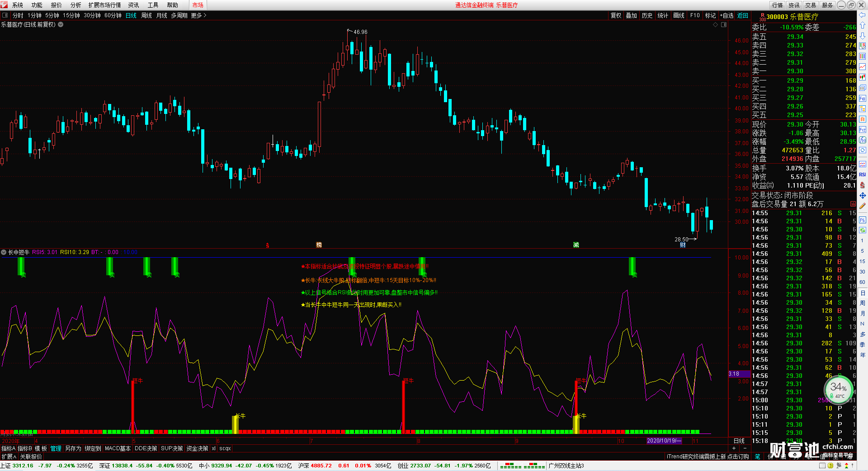
Task: Toggle the 季 quarterly period in right sidebar
Action: click(x=863, y=344)
